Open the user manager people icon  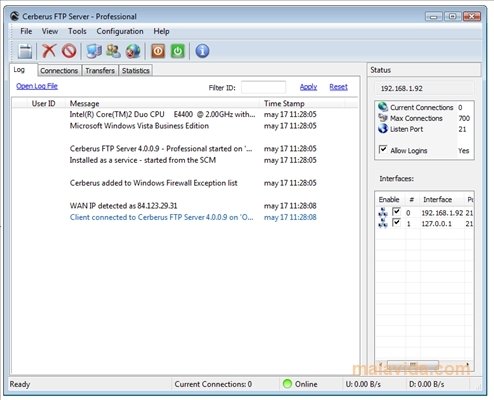pos(113,51)
